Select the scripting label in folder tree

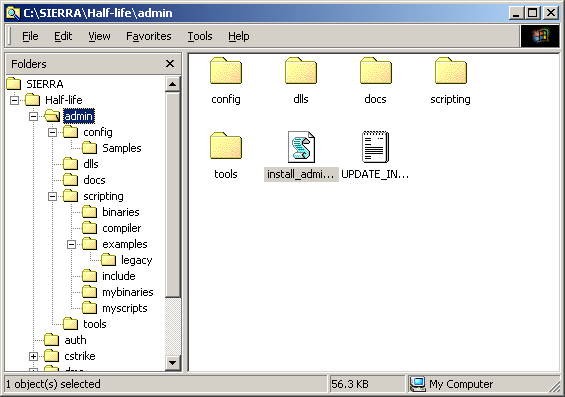pos(103,196)
